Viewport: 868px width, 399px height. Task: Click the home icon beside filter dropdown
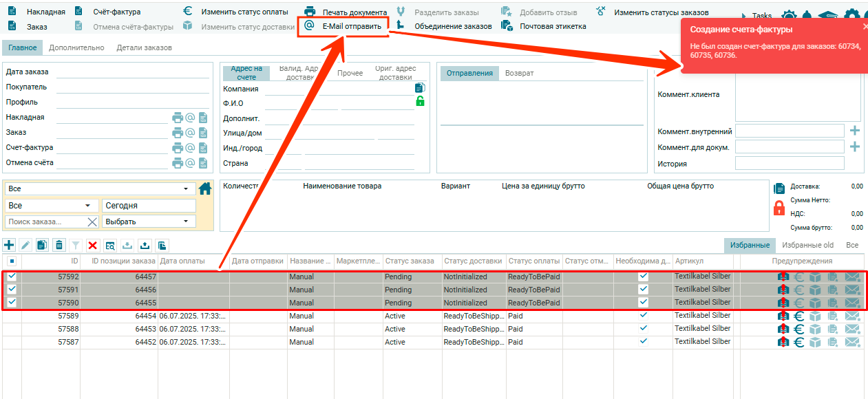point(204,188)
